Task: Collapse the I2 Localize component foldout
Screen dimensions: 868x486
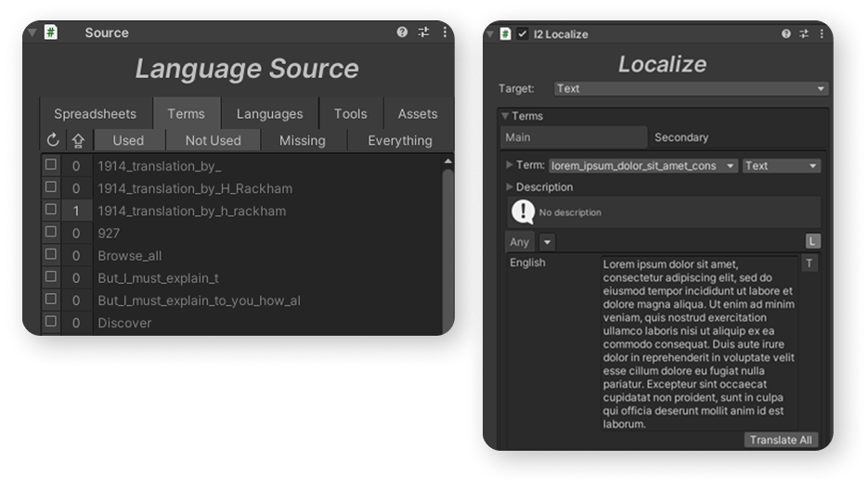Action: coord(490,34)
